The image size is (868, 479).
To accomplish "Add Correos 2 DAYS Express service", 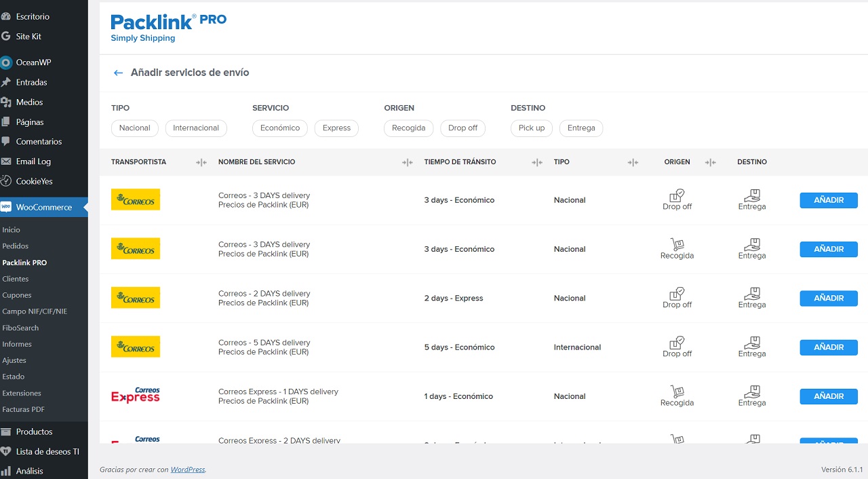I will click(829, 298).
